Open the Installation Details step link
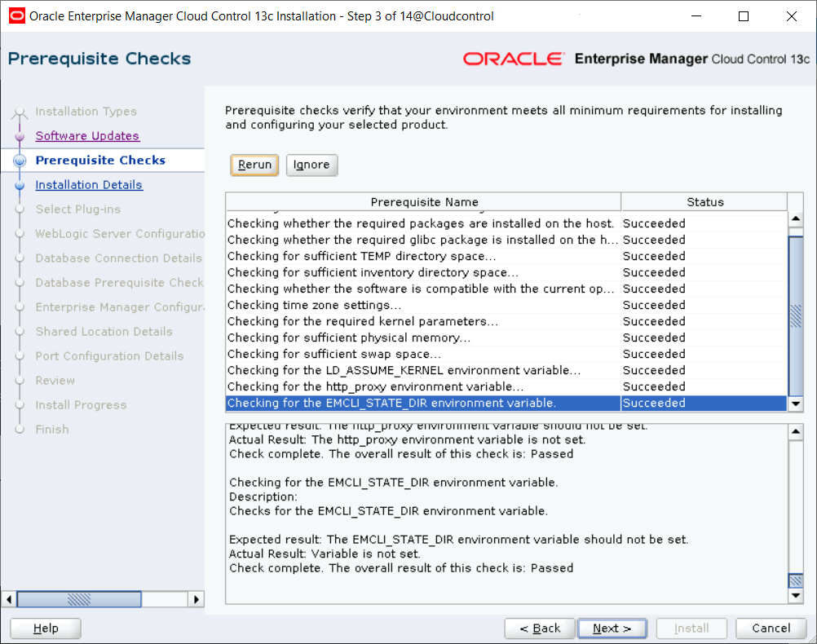Viewport: 817px width, 644px height. click(89, 185)
